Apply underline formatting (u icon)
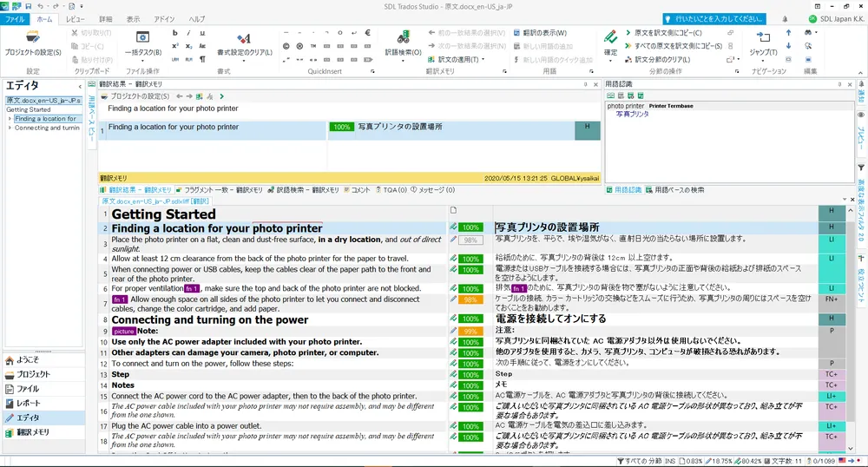 202,33
